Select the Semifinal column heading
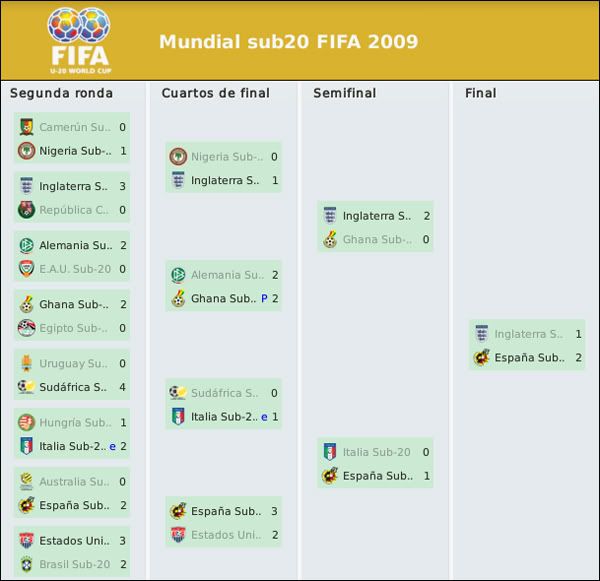This screenshot has height=581, width=600. pos(345,93)
